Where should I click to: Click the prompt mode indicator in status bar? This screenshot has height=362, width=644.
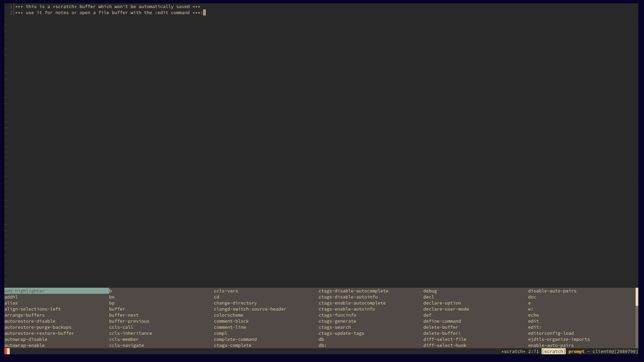pos(576,351)
